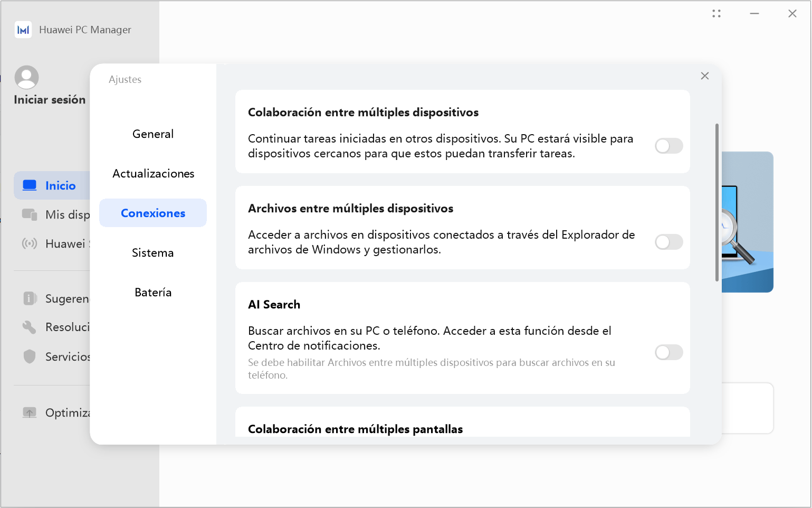
Task: Click the Colaboración entre múltiples pantallas heading
Action: pyautogui.click(x=355, y=429)
